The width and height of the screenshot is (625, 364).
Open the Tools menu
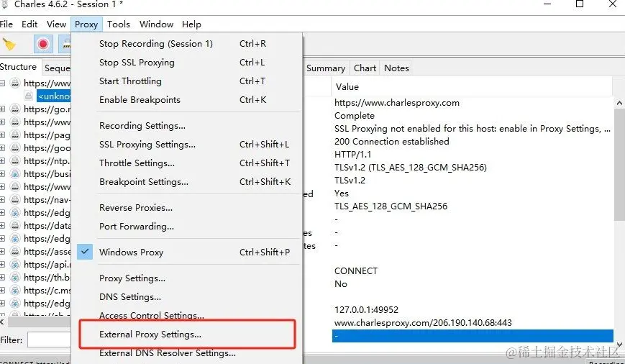click(119, 24)
